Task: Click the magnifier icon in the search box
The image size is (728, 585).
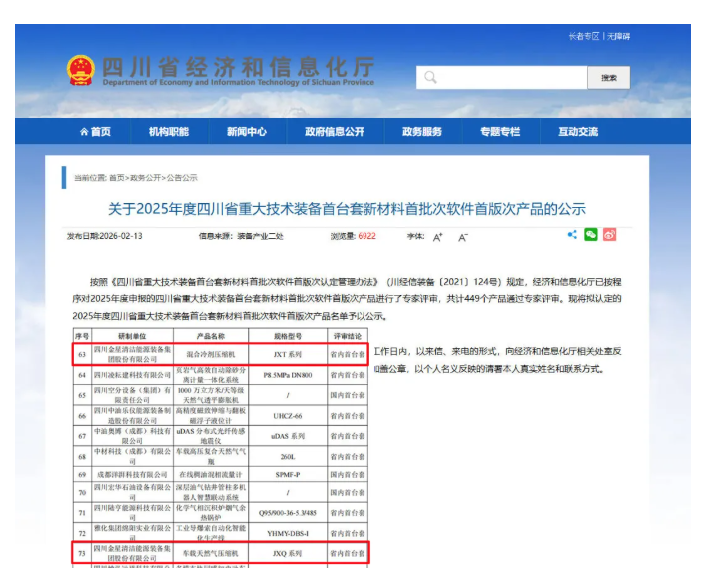Action: click(x=430, y=77)
